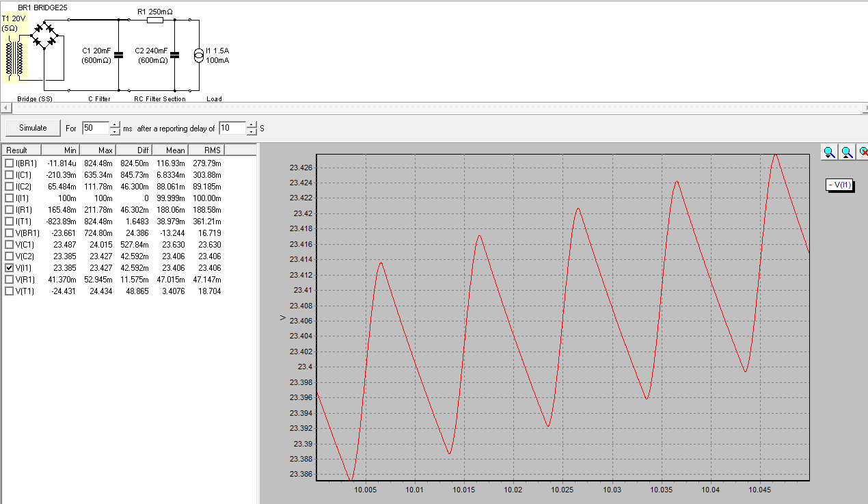Viewport: 868px width, 504px height.
Task: Click the 'C Filter' section label
Action: 99,99
